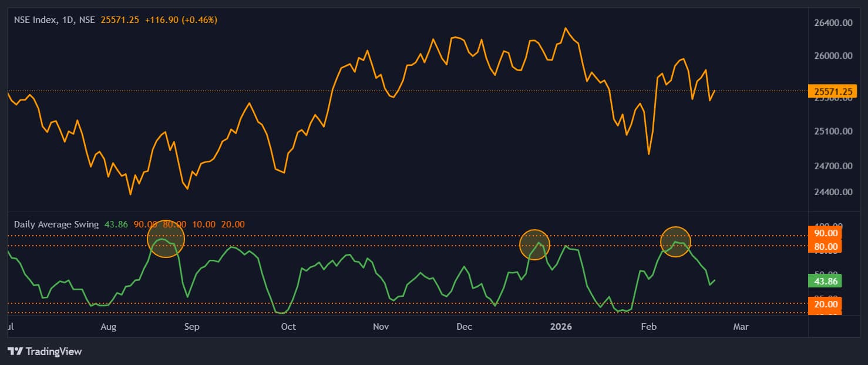The width and height of the screenshot is (868, 365).
Task: Select the Daily Average Swing indicator label
Action: point(56,224)
